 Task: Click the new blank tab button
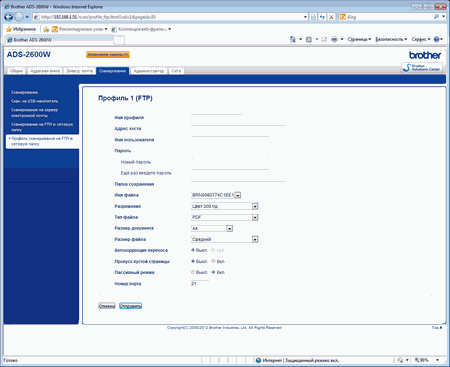coord(119,40)
